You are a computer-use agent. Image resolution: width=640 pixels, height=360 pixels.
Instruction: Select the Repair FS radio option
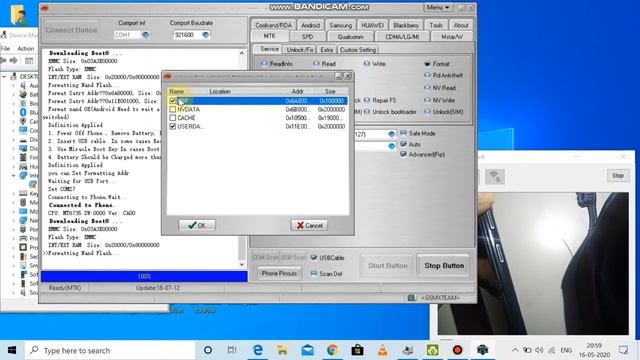[x=367, y=100]
